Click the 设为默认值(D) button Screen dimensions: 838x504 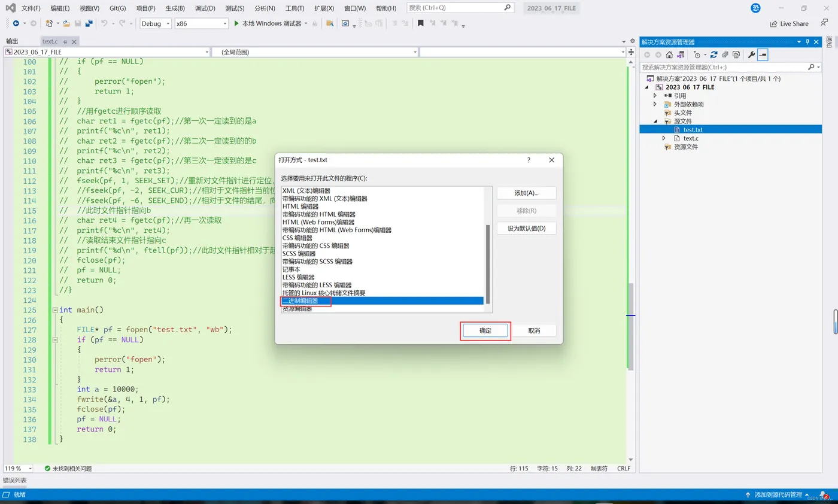click(526, 229)
